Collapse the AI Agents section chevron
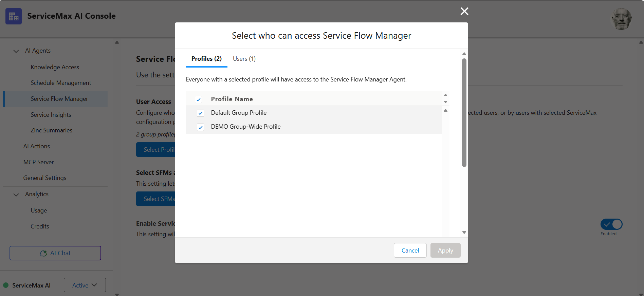The height and width of the screenshot is (296, 644). tap(16, 51)
